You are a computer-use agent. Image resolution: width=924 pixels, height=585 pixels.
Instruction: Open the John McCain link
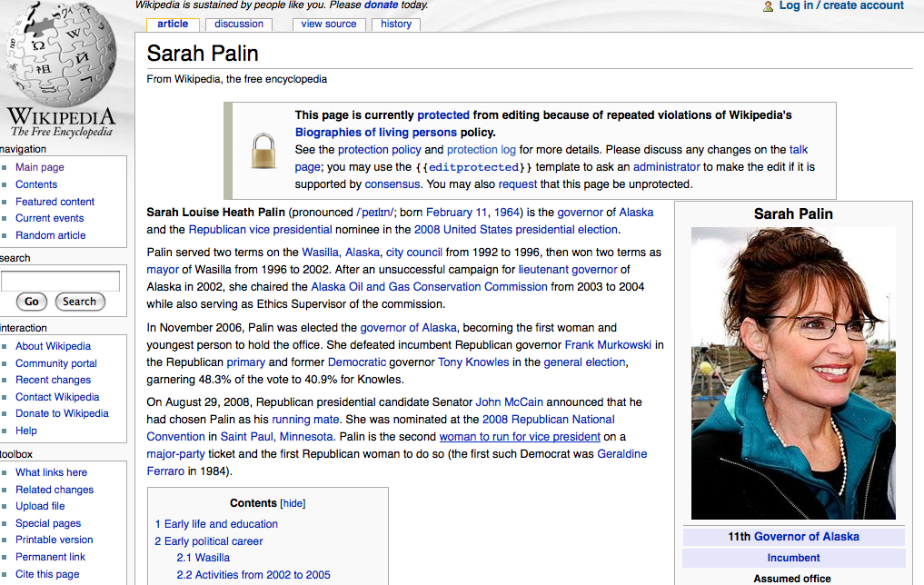509,402
